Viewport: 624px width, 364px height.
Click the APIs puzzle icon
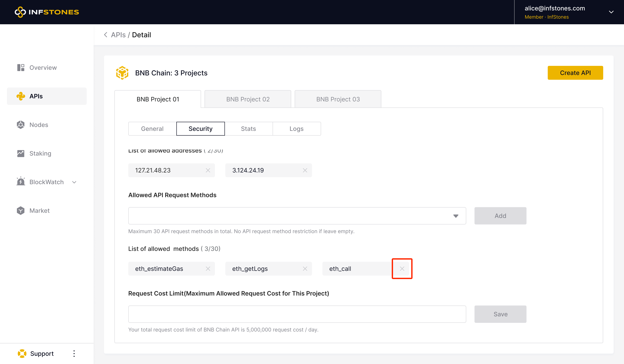[x=21, y=96]
